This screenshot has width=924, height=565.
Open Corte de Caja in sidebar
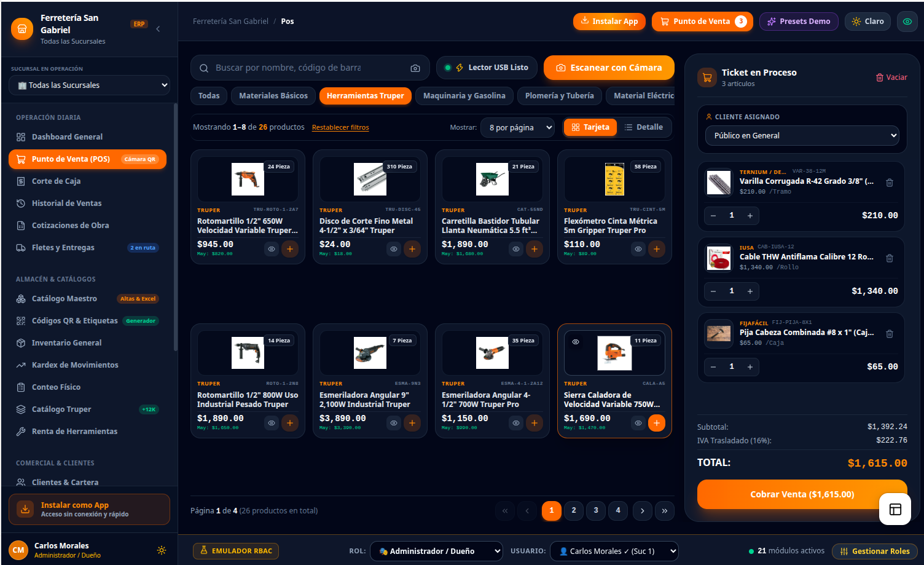click(x=87, y=181)
